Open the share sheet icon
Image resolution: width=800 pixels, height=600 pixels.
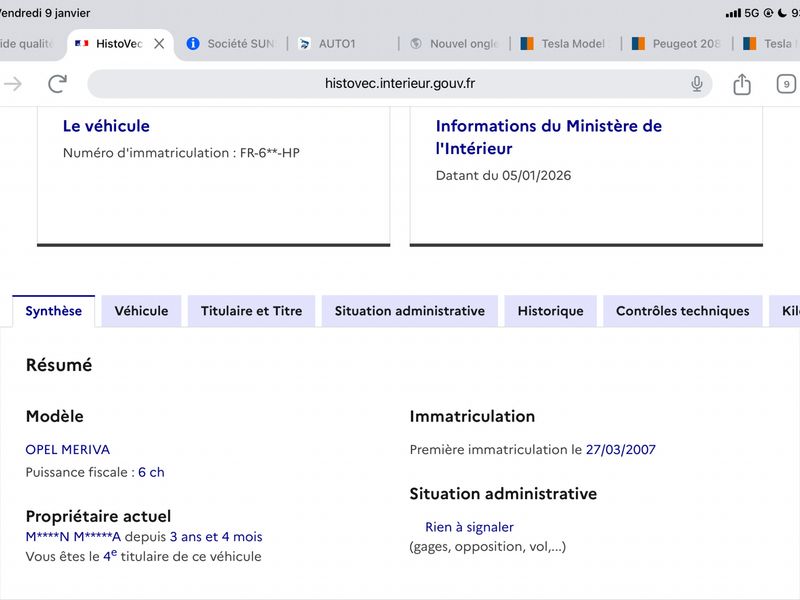742,84
